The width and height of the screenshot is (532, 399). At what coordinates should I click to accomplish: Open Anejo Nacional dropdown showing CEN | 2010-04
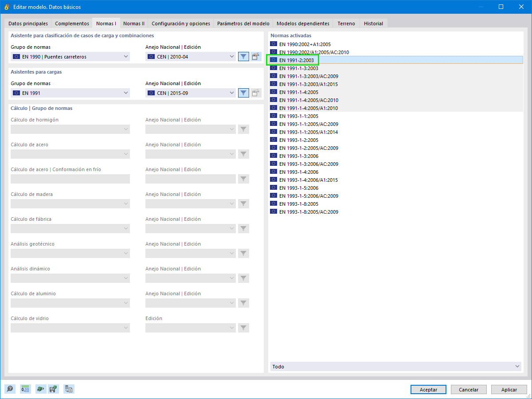[191, 56]
